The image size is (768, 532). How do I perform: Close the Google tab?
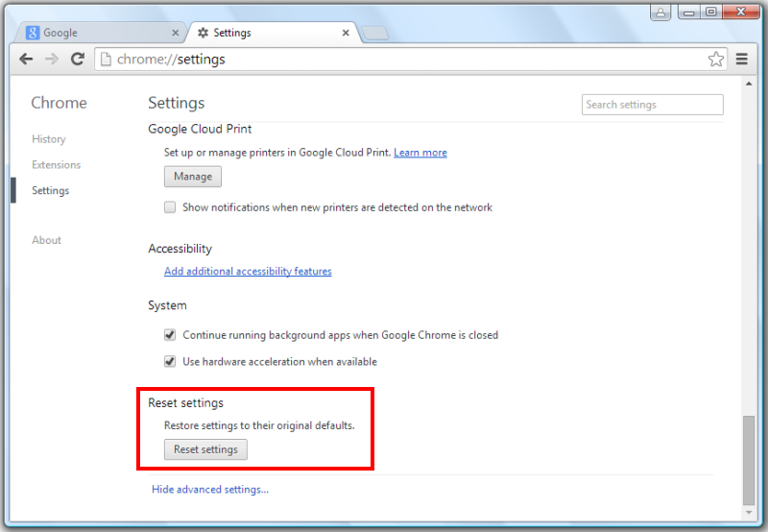pyautogui.click(x=176, y=33)
